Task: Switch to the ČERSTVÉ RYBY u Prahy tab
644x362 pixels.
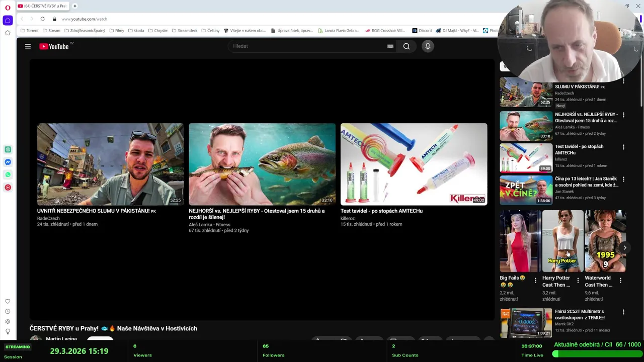Action: click(x=42, y=6)
